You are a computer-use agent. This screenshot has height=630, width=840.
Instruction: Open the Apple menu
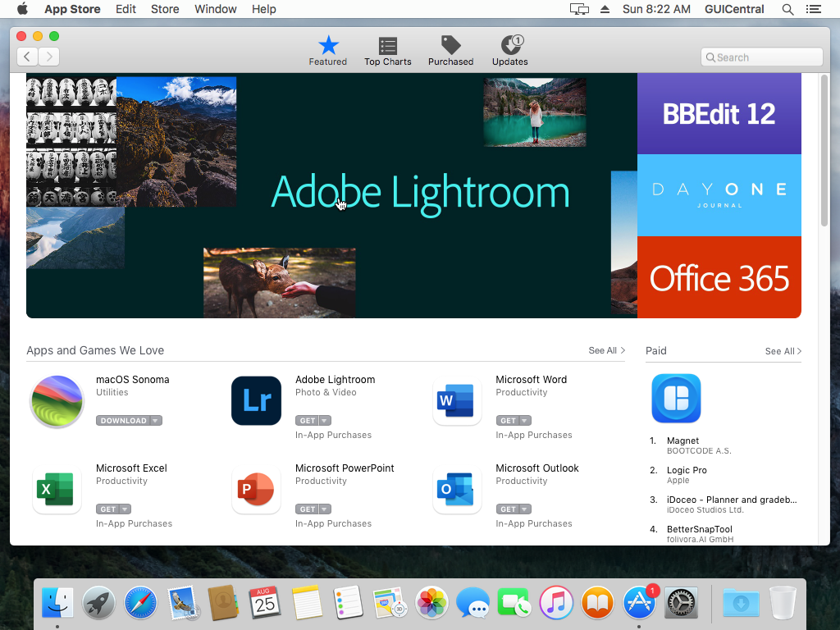click(22, 8)
